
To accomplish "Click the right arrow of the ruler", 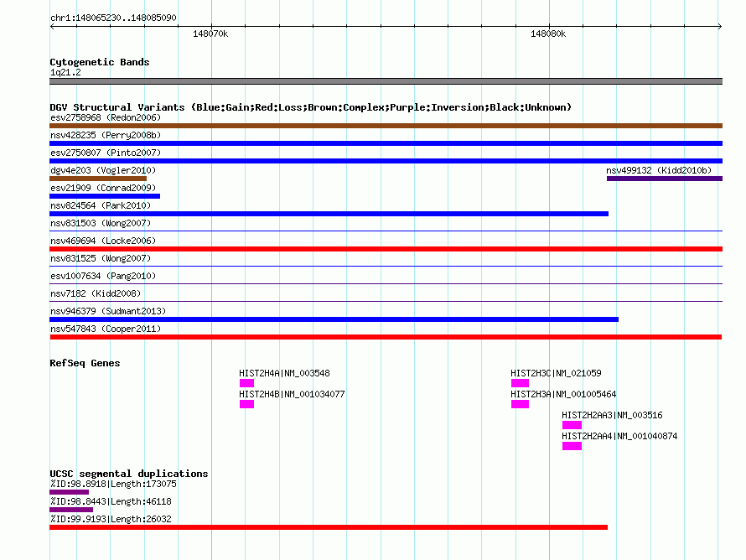I will coord(720,26).
